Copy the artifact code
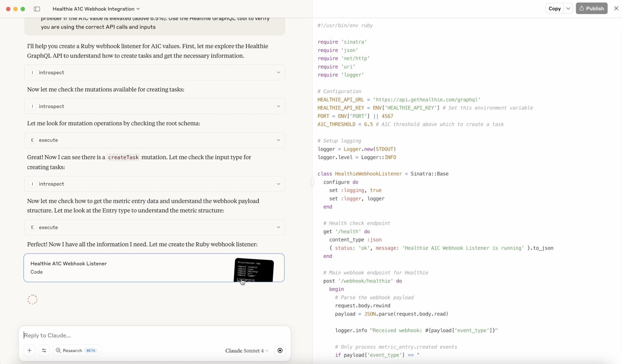 (x=554, y=8)
